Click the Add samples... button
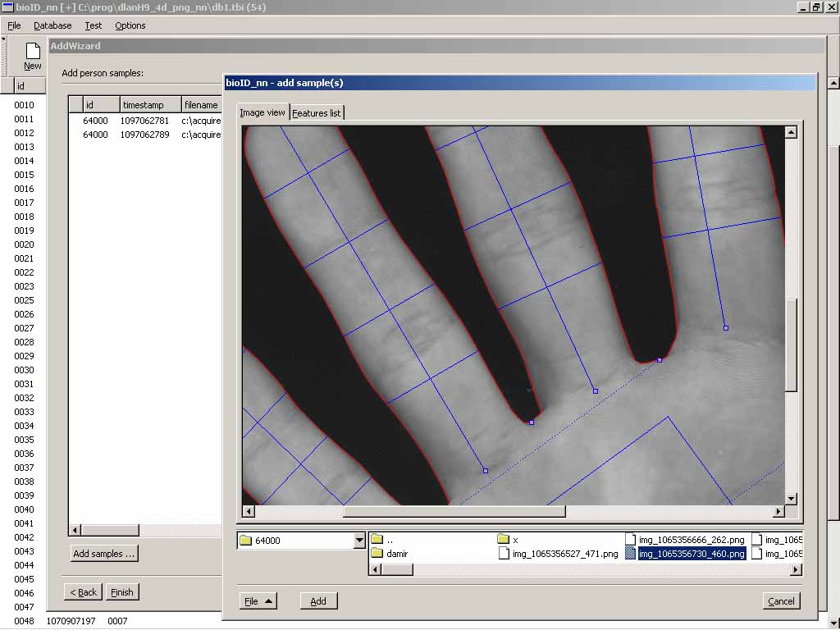 tap(104, 554)
